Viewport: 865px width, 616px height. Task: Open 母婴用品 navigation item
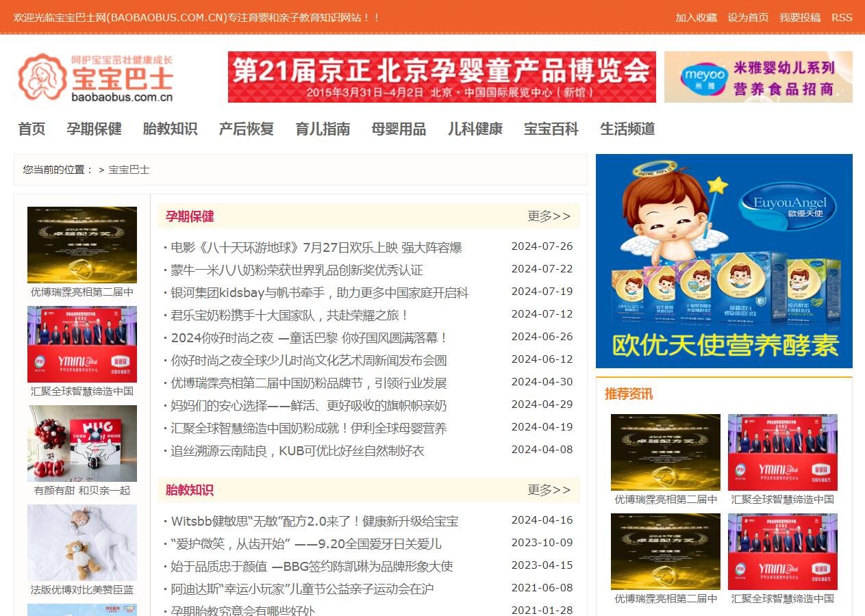tap(399, 129)
